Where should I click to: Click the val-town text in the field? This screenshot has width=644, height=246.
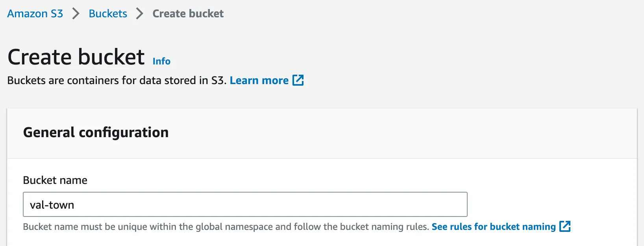point(52,205)
